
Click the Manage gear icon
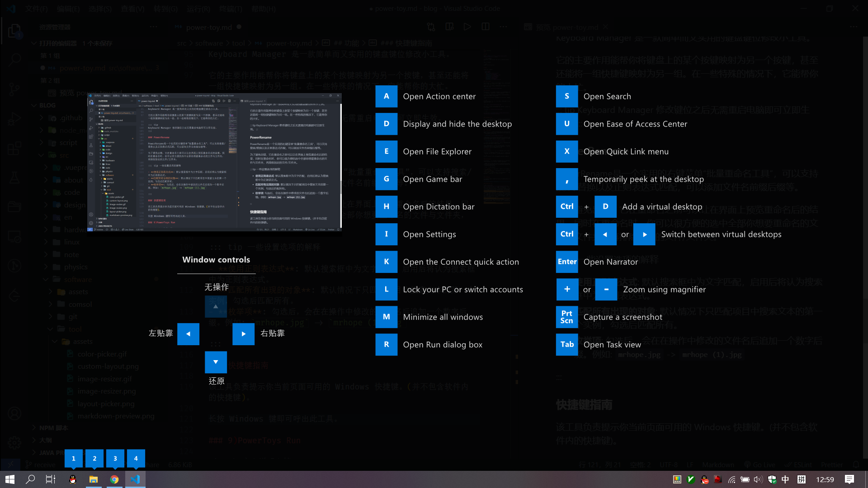click(14, 442)
